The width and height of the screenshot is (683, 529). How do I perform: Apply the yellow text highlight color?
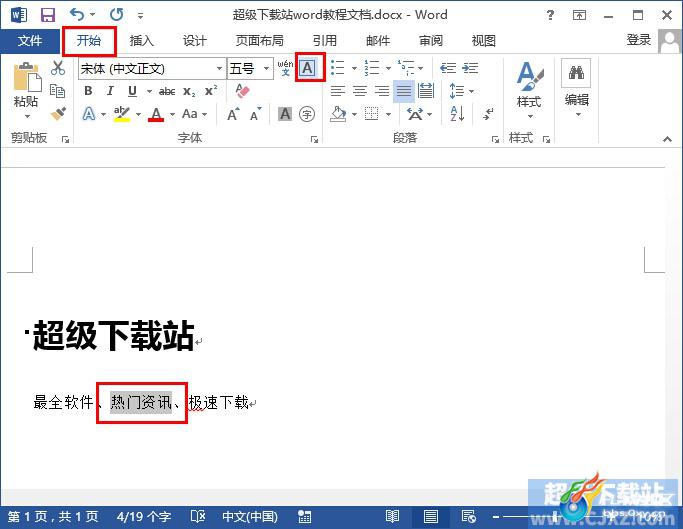click(122, 114)
